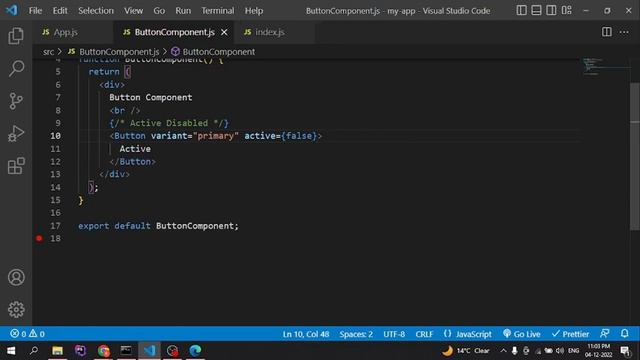Open File Explorer from the taskbar
The width and height of the screenshot is (640, 360).
click(57, 351)
